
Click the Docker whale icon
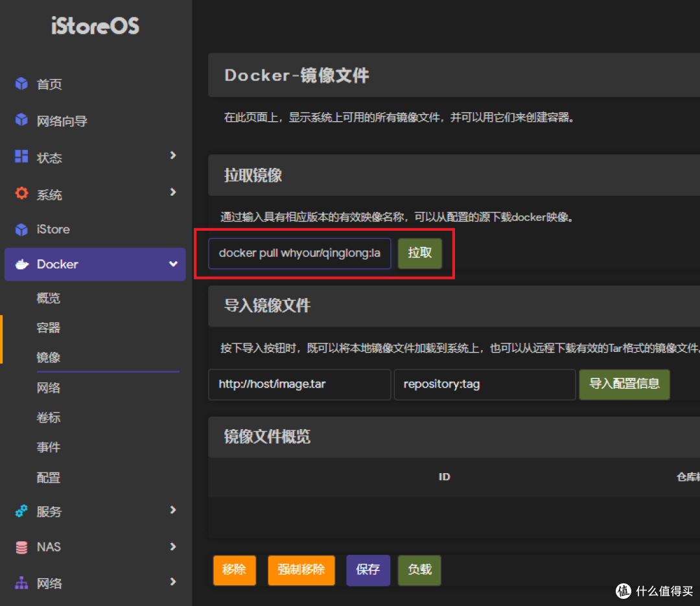pyautogui.click(x=22, y=264)
